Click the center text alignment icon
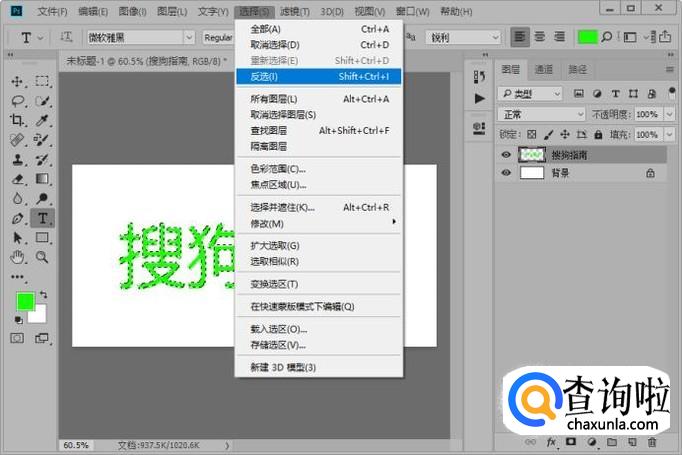This screenshot has height=455, width=682. coord(542,37)
